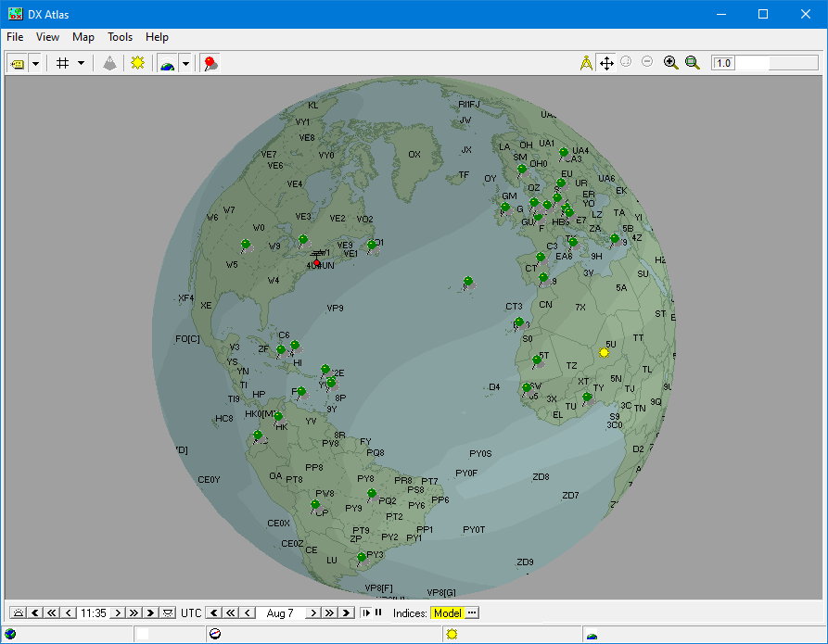Toggle prefix labels with the callsign toolbar icon

coord(19,63)
